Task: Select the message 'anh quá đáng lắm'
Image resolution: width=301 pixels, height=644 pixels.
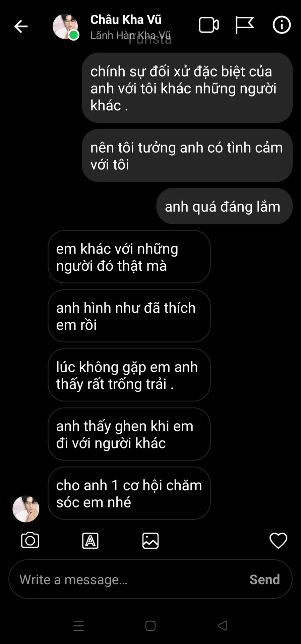Action: tap(224, 206)
